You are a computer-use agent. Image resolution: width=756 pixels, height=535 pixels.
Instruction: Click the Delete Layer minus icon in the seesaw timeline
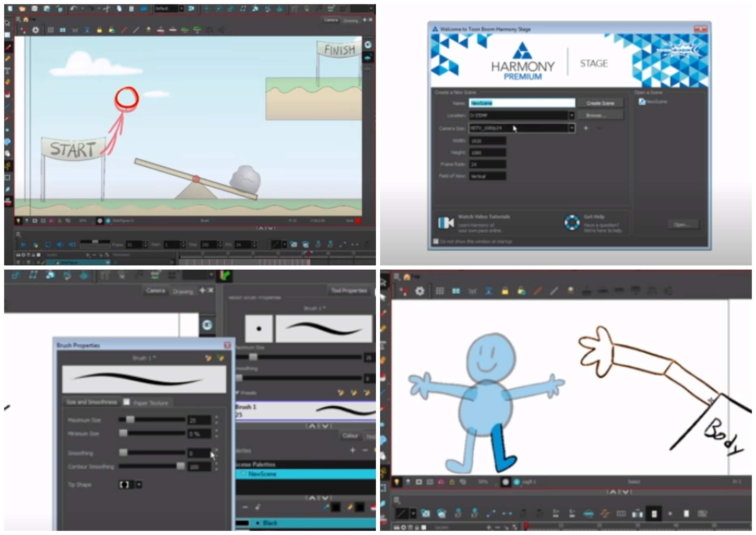click(x=94, y=255)
